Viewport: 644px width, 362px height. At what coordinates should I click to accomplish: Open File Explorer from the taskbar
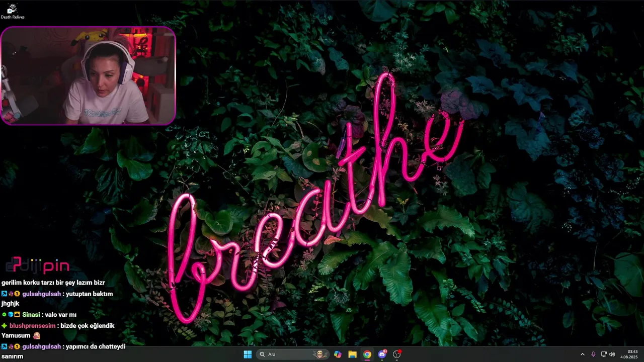(x=352, y=354)
